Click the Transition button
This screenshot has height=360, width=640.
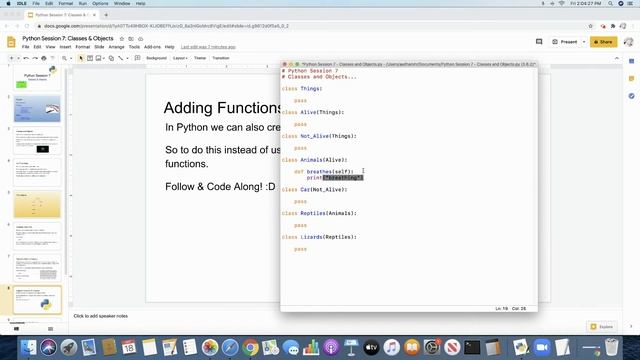click(x=221, y=58)
